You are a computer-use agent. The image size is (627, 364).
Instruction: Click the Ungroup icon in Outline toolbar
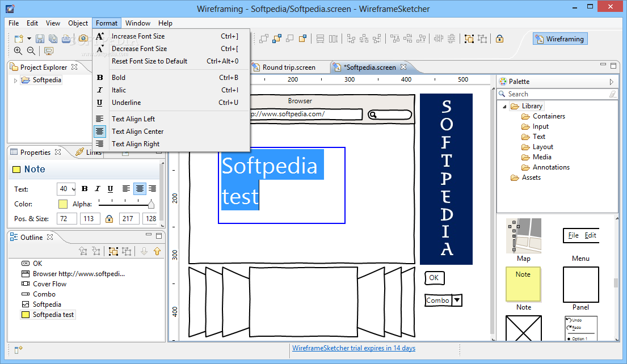click(127, 251)
